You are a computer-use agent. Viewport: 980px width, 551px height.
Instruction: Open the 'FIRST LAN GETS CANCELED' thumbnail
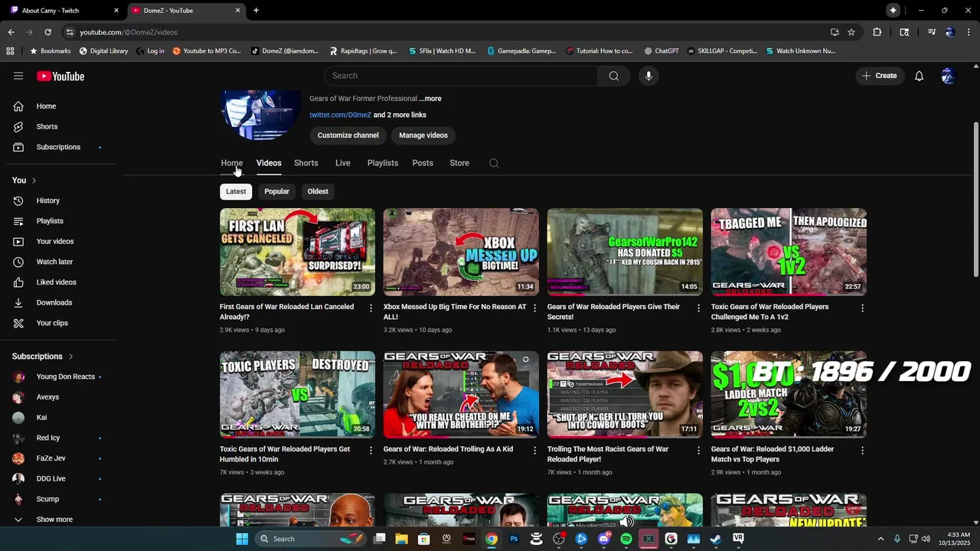[x=297, y=252]
